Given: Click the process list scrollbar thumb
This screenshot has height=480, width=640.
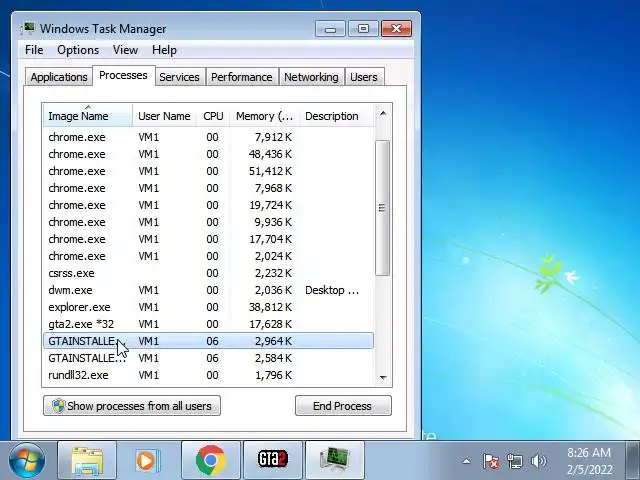Looking at the screenshot, I should (x=382, y=208).
